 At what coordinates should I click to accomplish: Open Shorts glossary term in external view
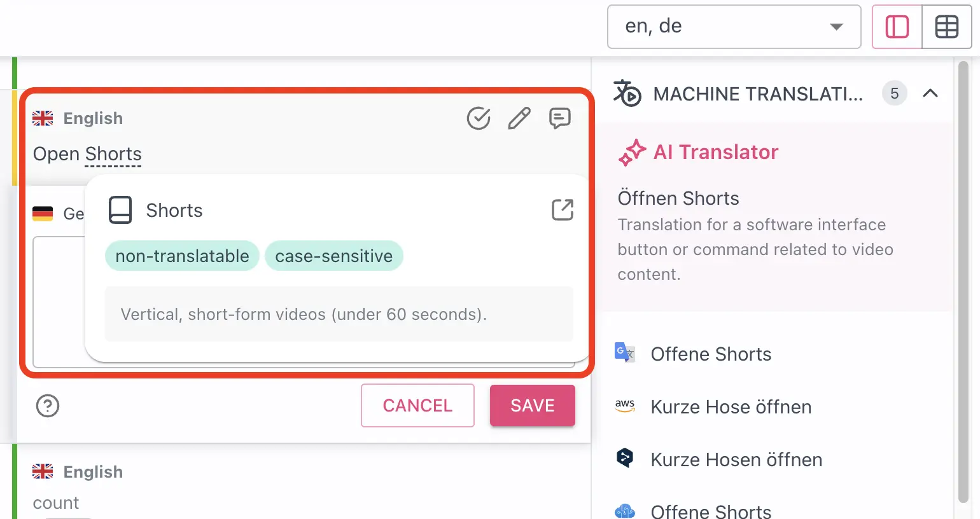563,210
